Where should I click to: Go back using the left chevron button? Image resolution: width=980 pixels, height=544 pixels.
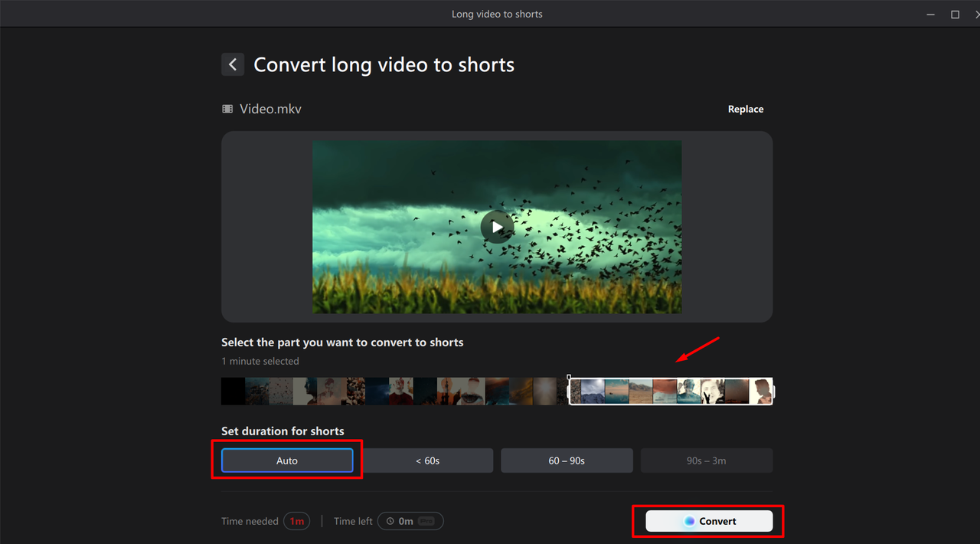233,64
